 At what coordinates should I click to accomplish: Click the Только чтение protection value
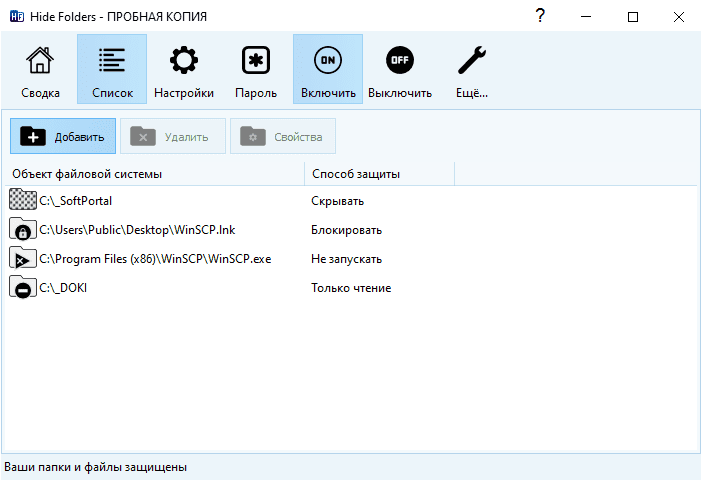pos(351,288)
